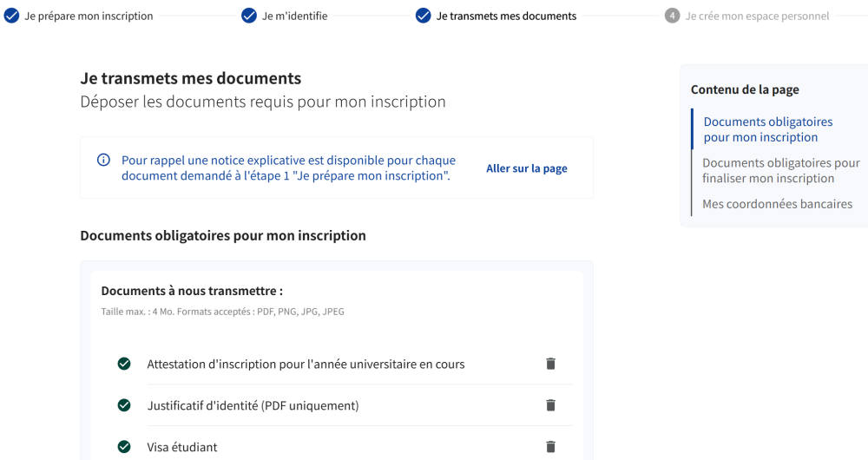Viewport: 868px width, 460px height.
Task: Click the step 2 checkmark icon
Action: coord(249,16)
